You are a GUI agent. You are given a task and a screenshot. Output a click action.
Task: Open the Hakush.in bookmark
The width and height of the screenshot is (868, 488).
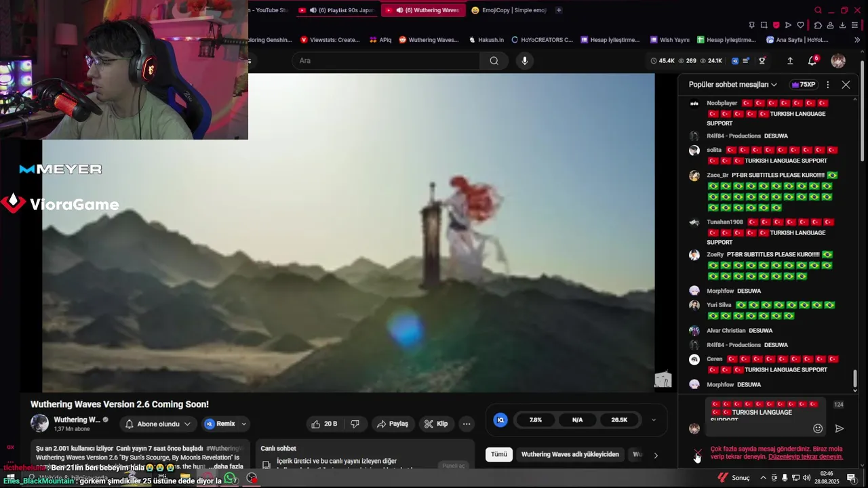[486, 40]
